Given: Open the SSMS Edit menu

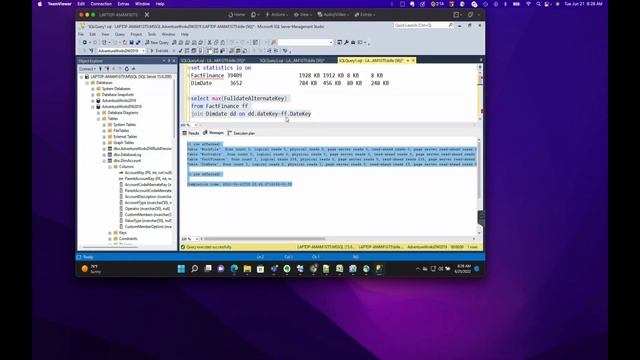Looking at the screenshot, I should pos(93,34).
